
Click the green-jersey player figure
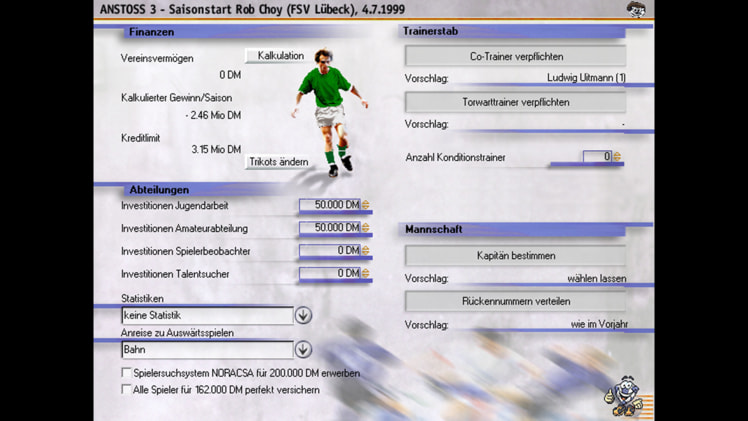click(330, 113)
